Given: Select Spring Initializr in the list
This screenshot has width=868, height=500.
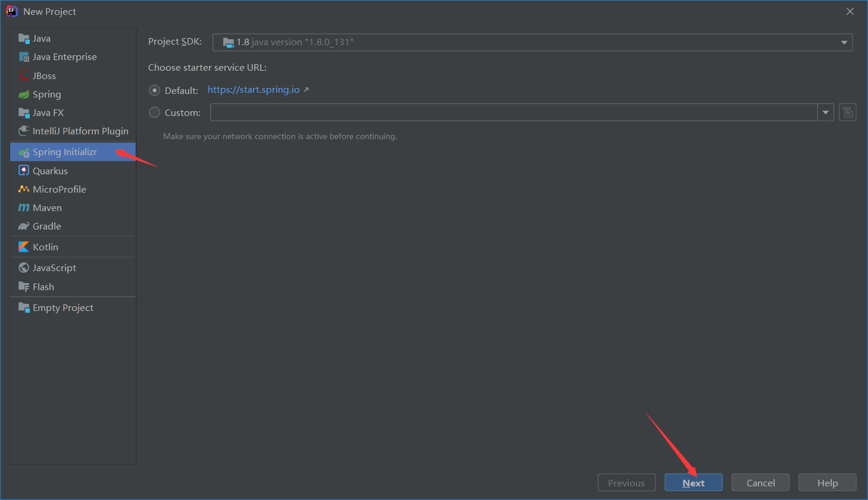Looking at the screenshot, I should (x=73, y=152).
